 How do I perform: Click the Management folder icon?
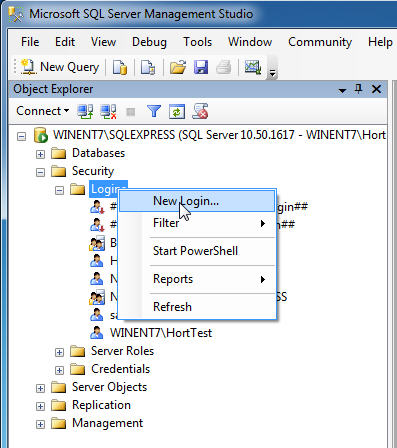pos(59,424)
